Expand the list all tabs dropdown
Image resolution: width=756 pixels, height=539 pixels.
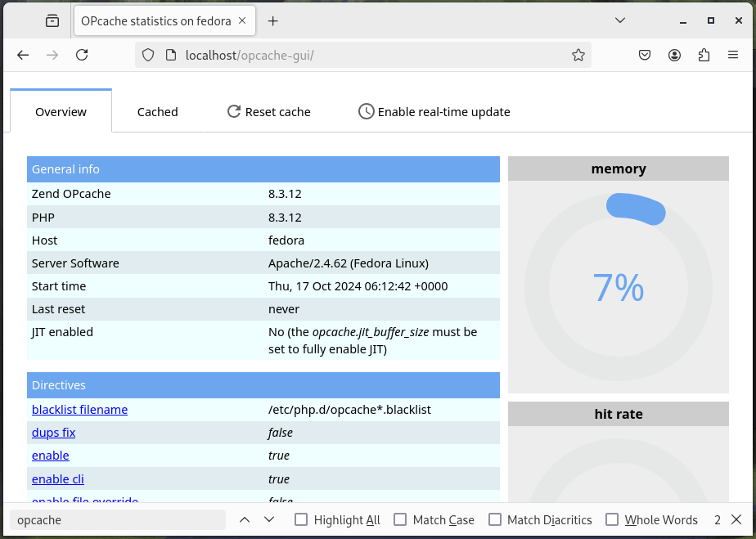(620, 21)
